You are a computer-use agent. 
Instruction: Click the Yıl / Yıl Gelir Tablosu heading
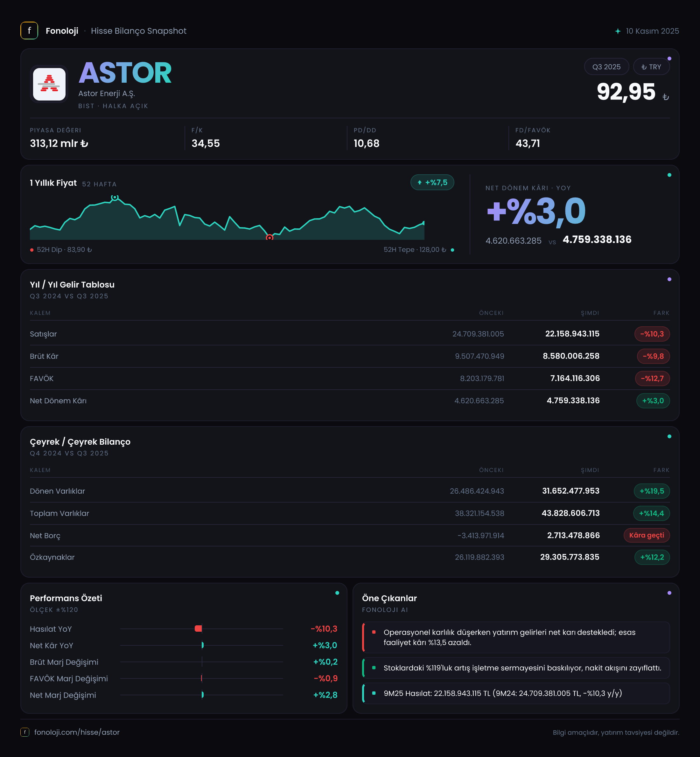click(72, 285)
